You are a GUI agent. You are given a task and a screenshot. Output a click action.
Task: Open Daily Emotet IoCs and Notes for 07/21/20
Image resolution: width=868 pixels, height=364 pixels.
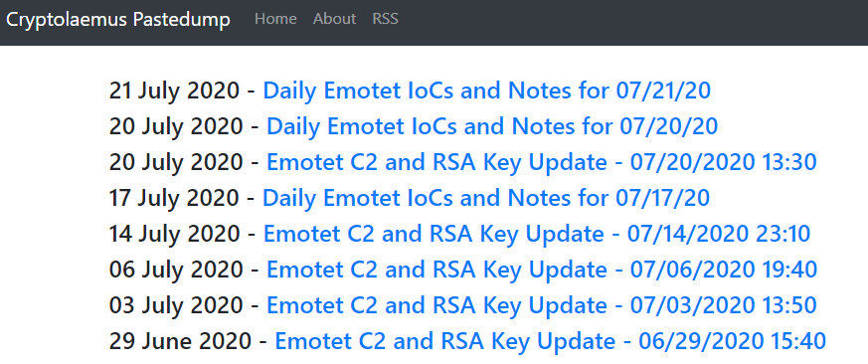coord(486,91)
